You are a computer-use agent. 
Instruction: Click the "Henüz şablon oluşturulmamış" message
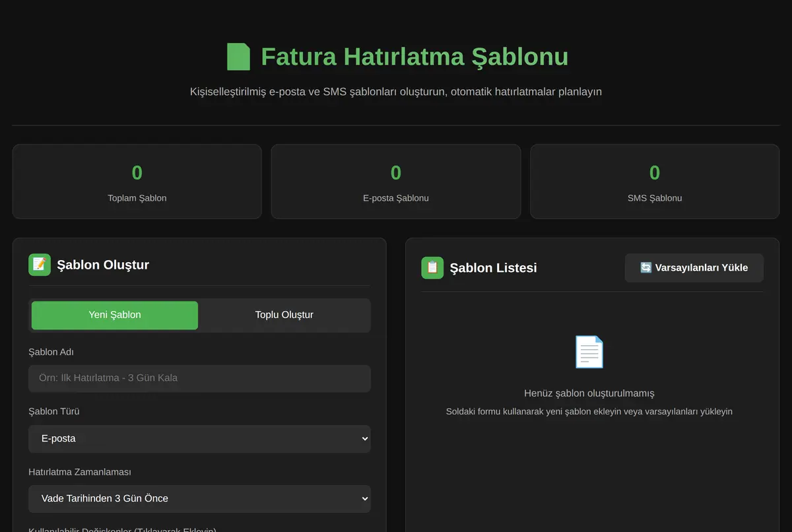pyautogui.click(x=589, y=393)
